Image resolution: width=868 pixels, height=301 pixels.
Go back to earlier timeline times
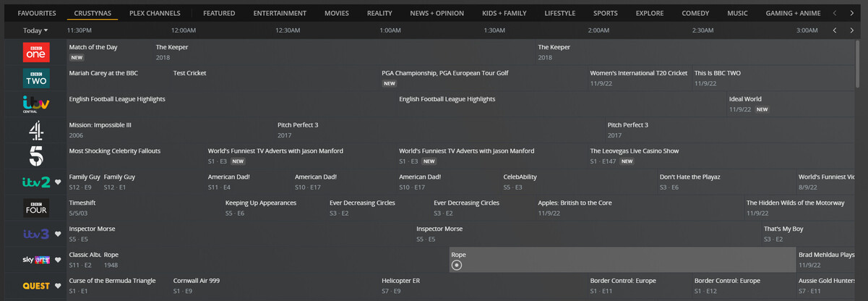coord(835,30)
